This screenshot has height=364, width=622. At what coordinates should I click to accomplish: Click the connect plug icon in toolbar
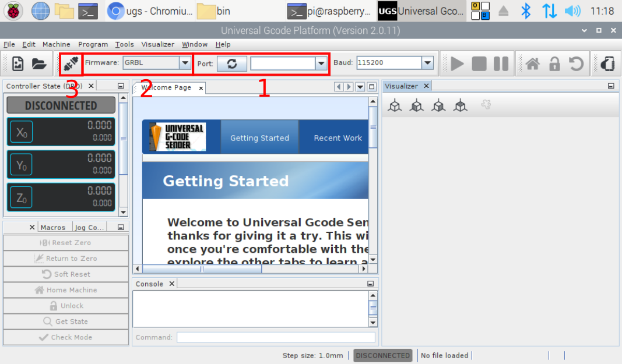tap(71, 64)
